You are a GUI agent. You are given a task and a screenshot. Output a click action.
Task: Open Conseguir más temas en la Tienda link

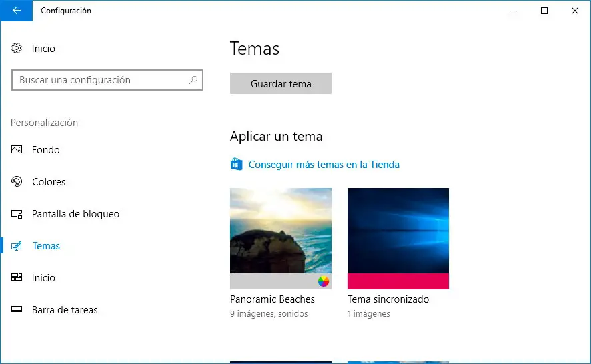point(324,165)
